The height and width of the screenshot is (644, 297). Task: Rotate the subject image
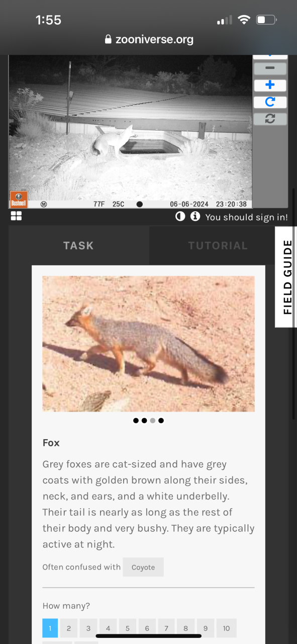point(270,102)
